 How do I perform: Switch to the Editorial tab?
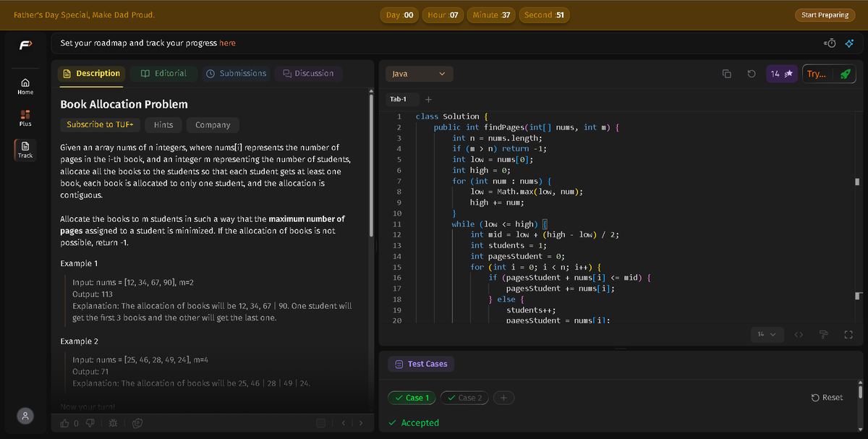[163, 73]
